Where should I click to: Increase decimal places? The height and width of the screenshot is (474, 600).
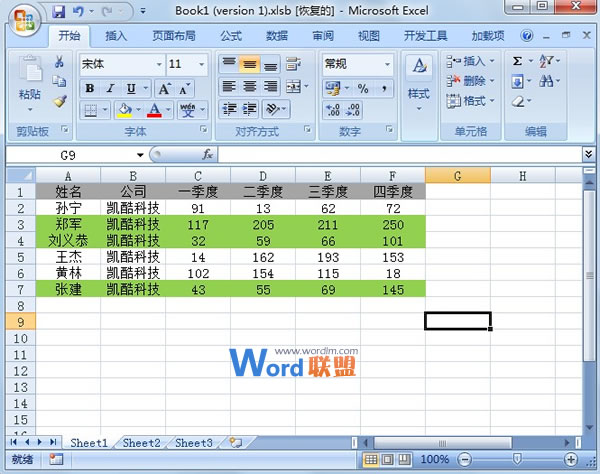pyautogui.click(x=333, y=110)
